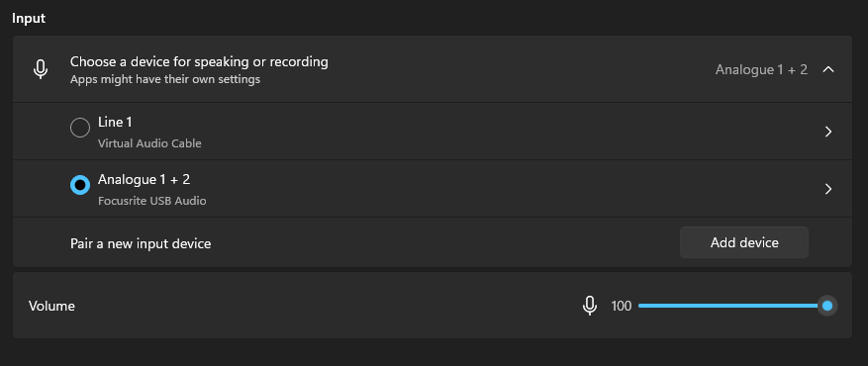This screenshot has height=366, width=868.
Task: Click current device value Analogue 1 + 2
Action: click(761, 69)
